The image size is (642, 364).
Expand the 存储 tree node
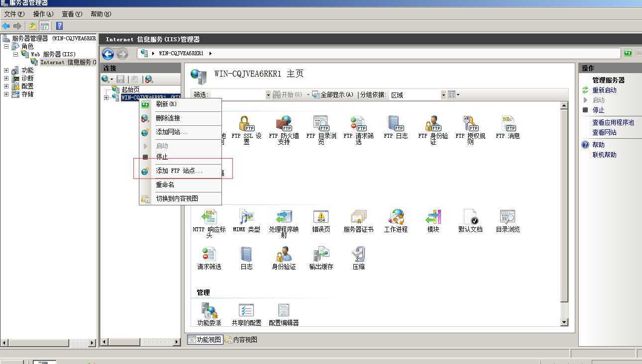point(6,94)
